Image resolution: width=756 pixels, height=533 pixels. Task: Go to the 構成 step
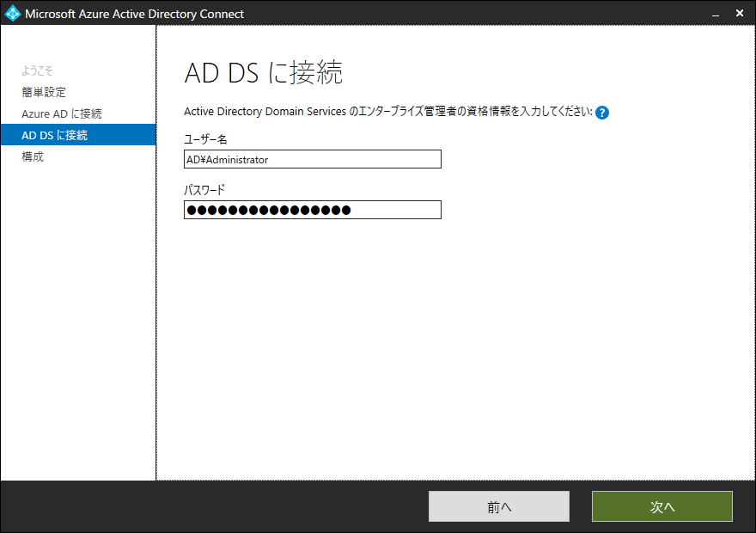33,156
